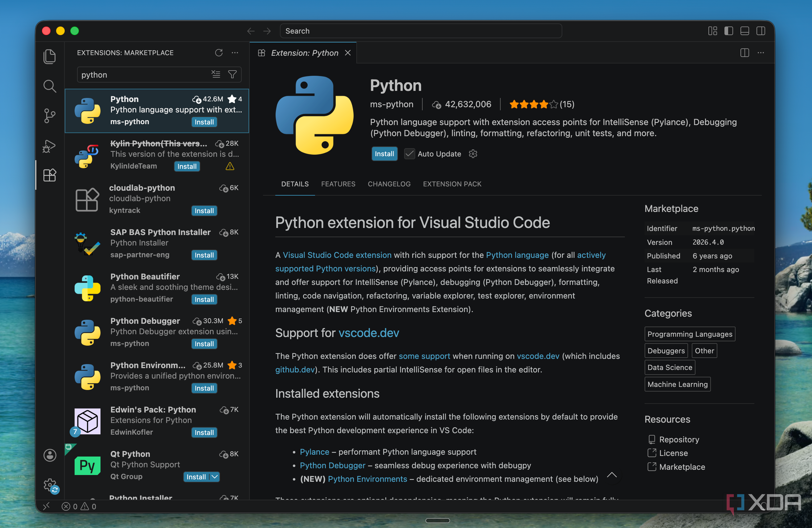Viewport: 812px width, 528px height.
Task: Toggle the bottom panel visibility
Action: click(745, 31)
